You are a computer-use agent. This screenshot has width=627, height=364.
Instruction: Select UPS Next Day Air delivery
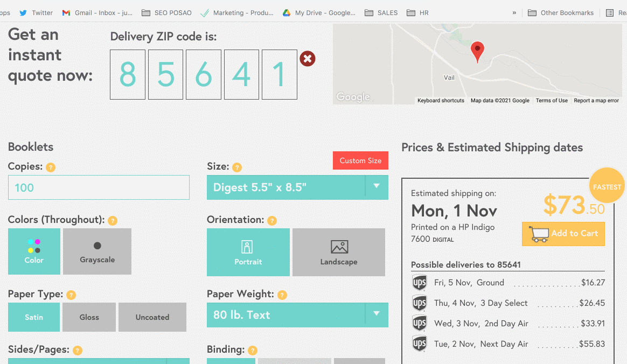pos(508,344)
